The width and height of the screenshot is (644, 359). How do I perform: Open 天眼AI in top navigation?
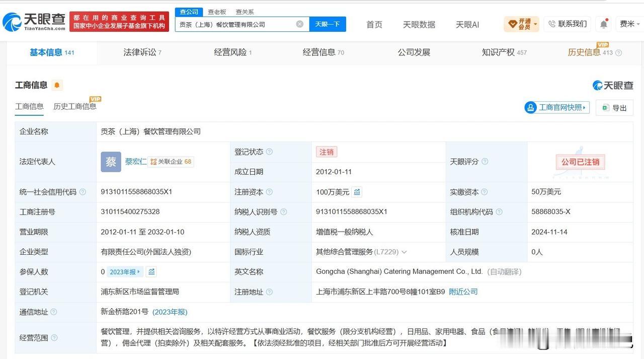pyautogui.click(x=467, y=24)
